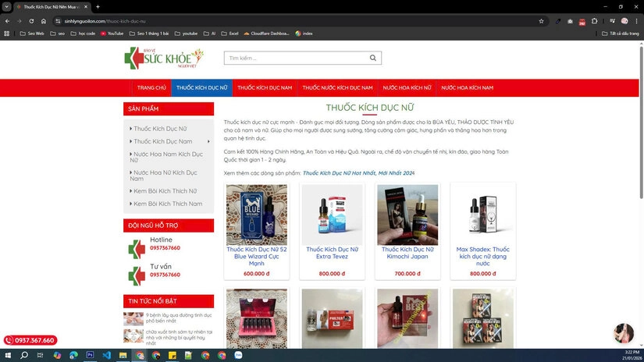The width and height of the screenshot is (644, 362).
Task: Click the browser back arrow
Action: [7, 21]
